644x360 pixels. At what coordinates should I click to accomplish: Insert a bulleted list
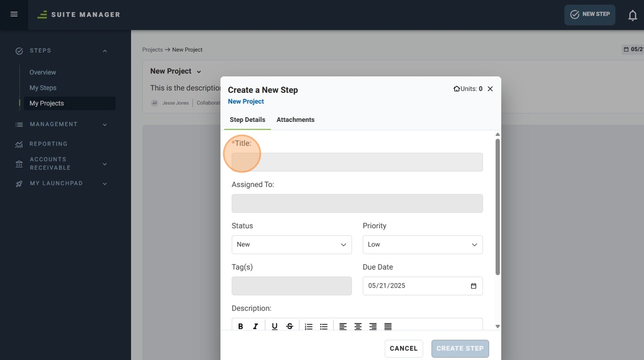[x=324, y=326]
